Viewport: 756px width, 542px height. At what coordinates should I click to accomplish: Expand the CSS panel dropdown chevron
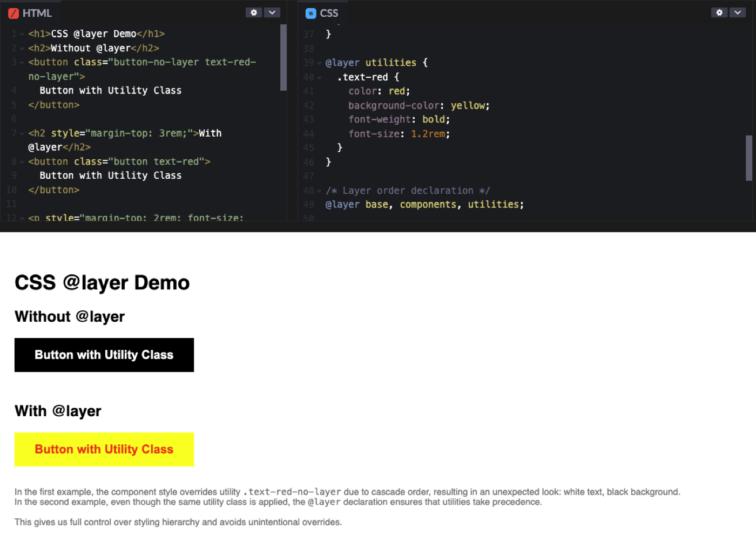pos(738,12)
